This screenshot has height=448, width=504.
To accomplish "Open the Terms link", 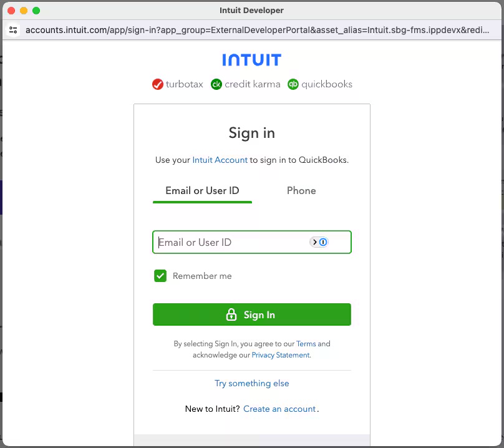I will coord(306,344).
